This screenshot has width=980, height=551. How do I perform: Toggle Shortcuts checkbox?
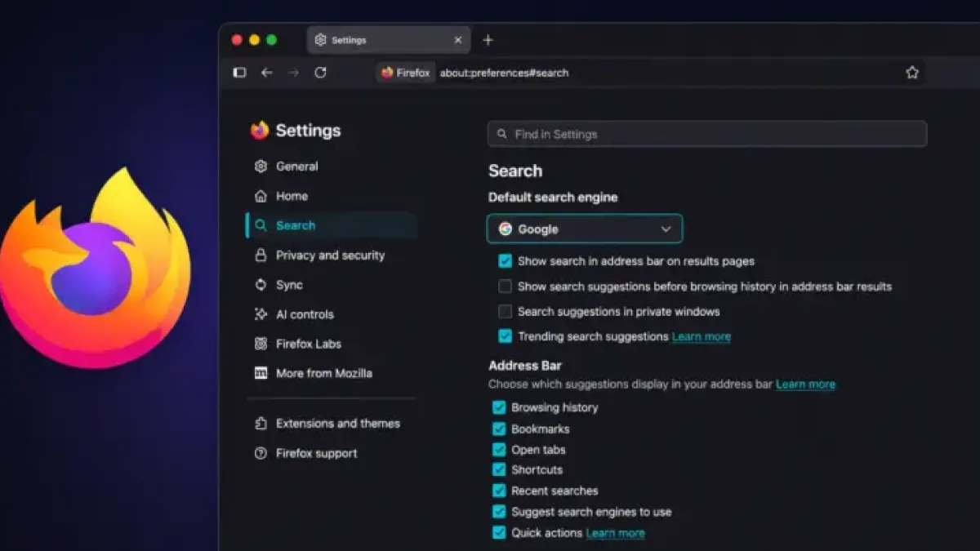pyautogui.click(x=498, y=470)
